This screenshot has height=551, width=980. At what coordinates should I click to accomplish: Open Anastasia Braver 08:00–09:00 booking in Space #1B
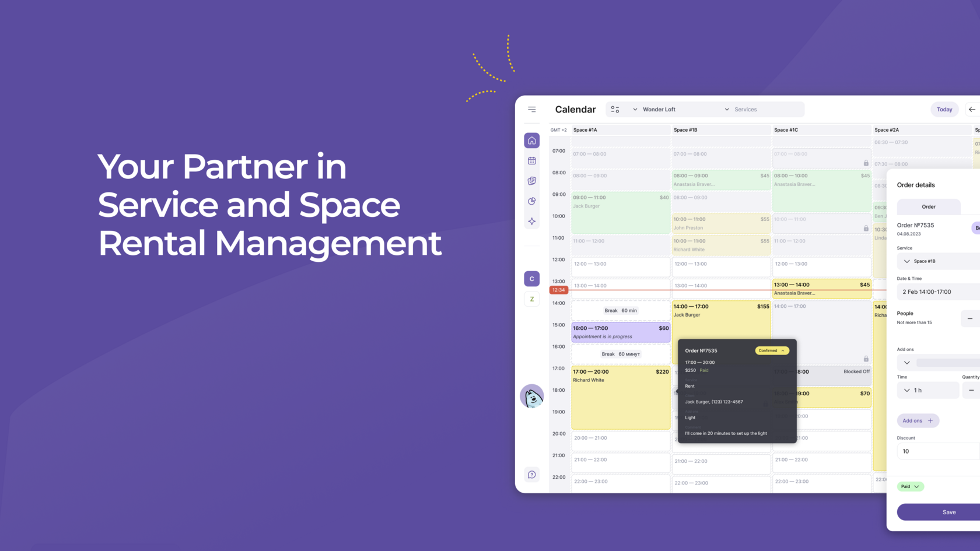coord(721,180)
